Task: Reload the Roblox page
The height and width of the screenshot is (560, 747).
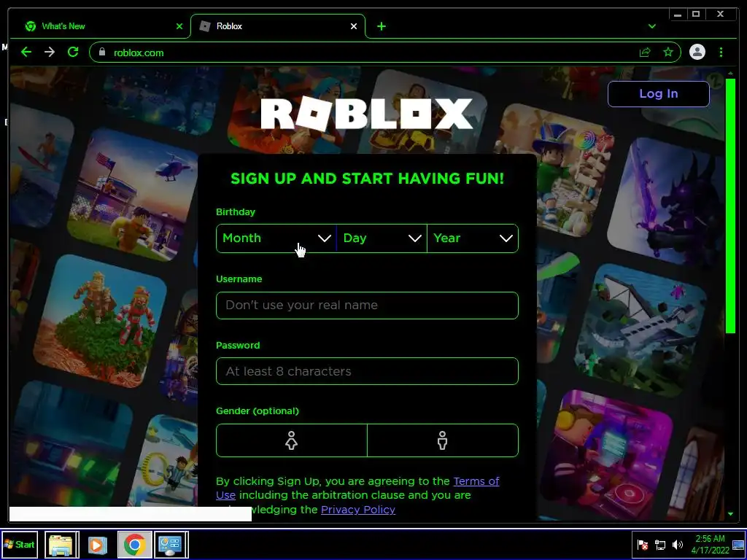Action: point(73,52)
